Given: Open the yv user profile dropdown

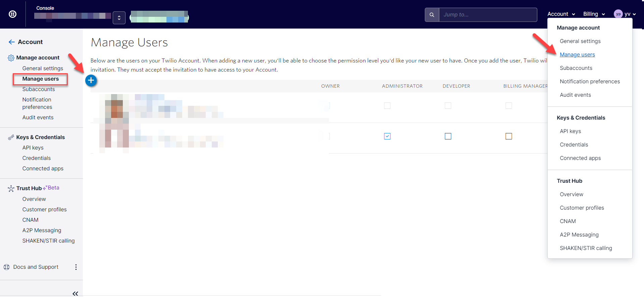Looking at the screenshot, I should (x=630, y=14).
